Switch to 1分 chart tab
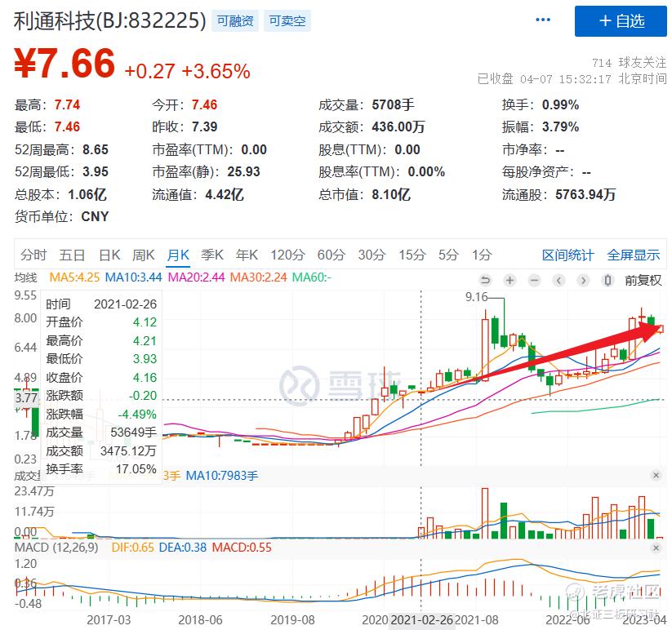 point(482,255)
